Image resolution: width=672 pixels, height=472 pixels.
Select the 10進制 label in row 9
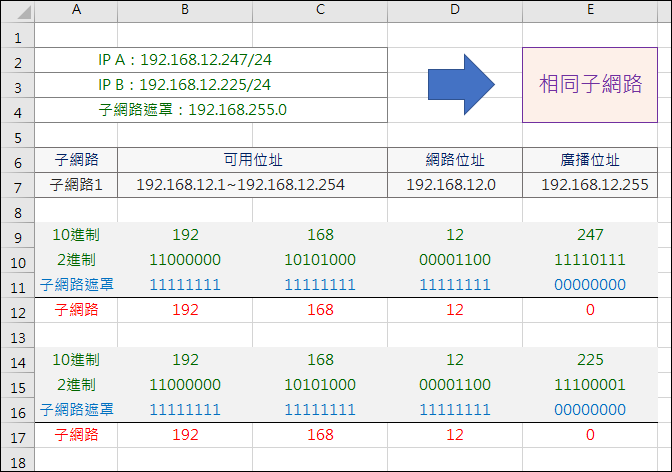pyautogui.click(x=76, y=235)
